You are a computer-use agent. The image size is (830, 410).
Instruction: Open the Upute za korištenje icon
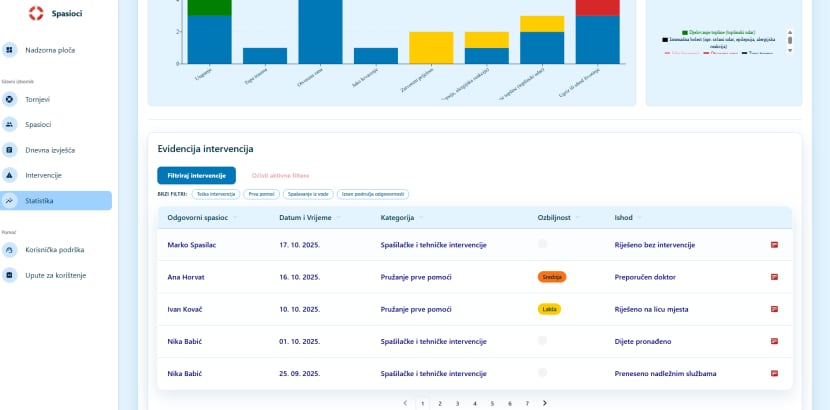point(9,275)
